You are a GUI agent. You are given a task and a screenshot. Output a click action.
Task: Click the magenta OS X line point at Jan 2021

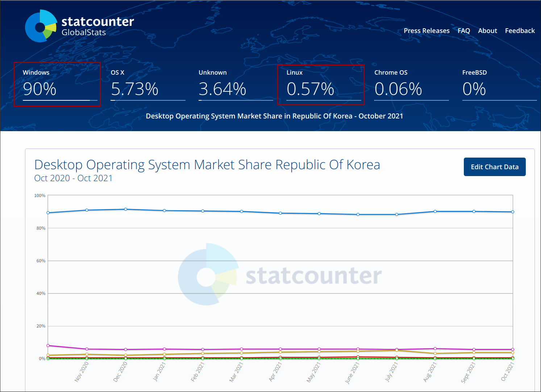coord(165,349)
